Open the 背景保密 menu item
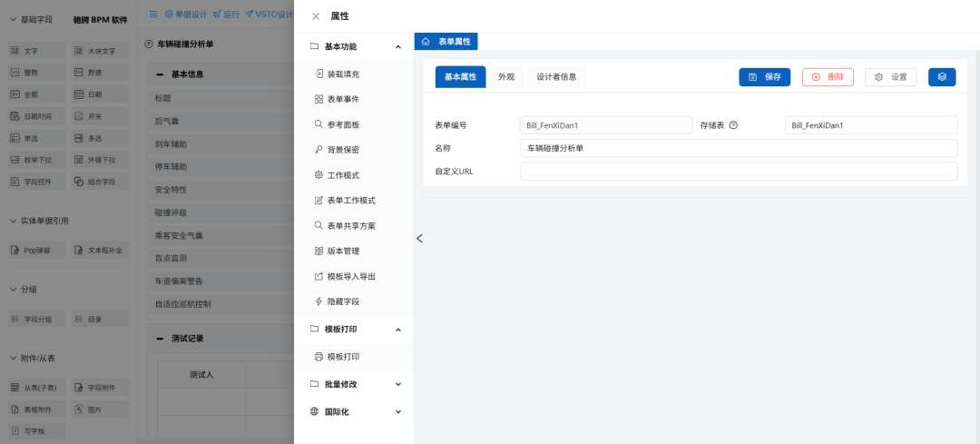The height and width of the screenshot is (444, 980). (x=354, y=150)
